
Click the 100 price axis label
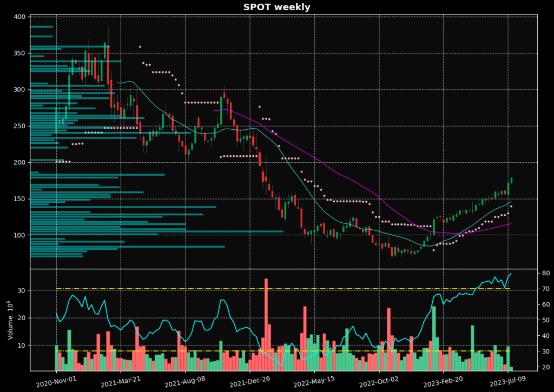20,235
